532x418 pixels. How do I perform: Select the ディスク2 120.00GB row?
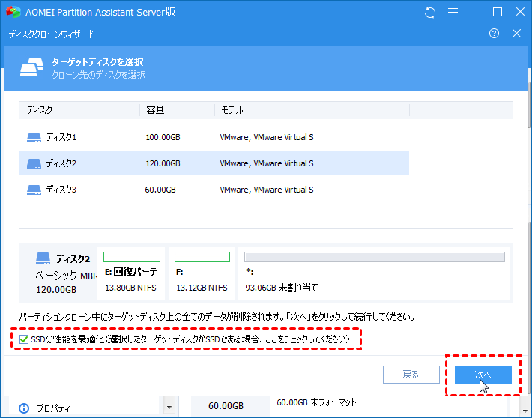click(x=214, y=163)
